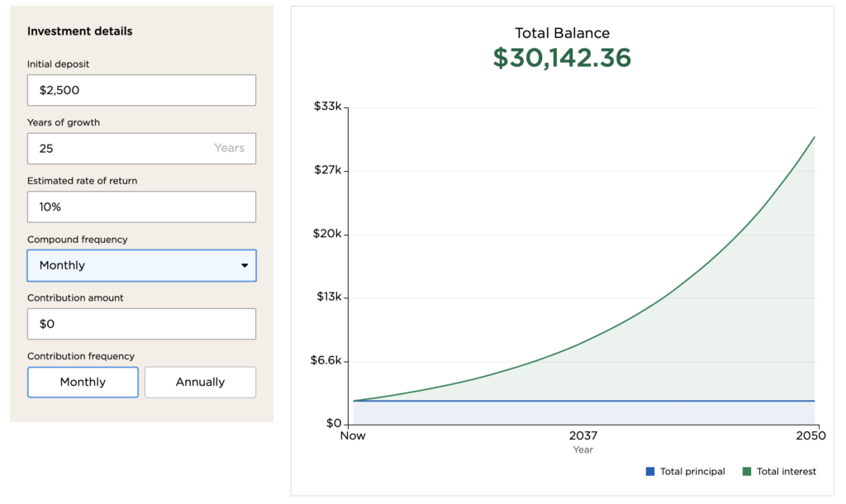Click the $20k y-axis label
The height and width of the screenshot is (504, 846).
tap(327, 234)
